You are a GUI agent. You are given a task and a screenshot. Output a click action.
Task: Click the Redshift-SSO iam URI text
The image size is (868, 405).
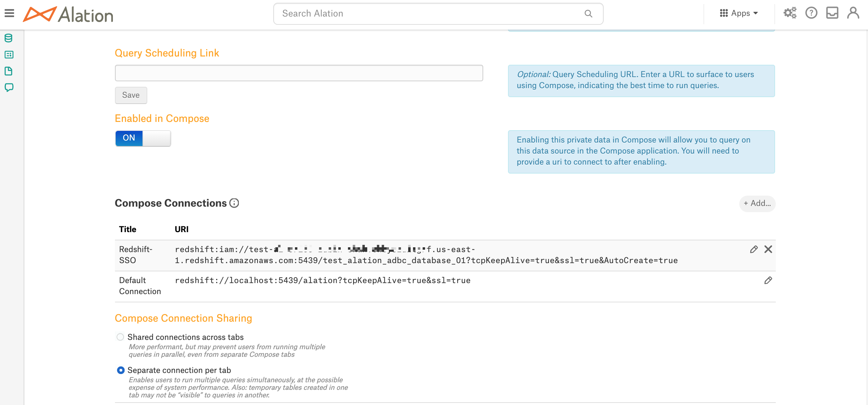[426, 255]
